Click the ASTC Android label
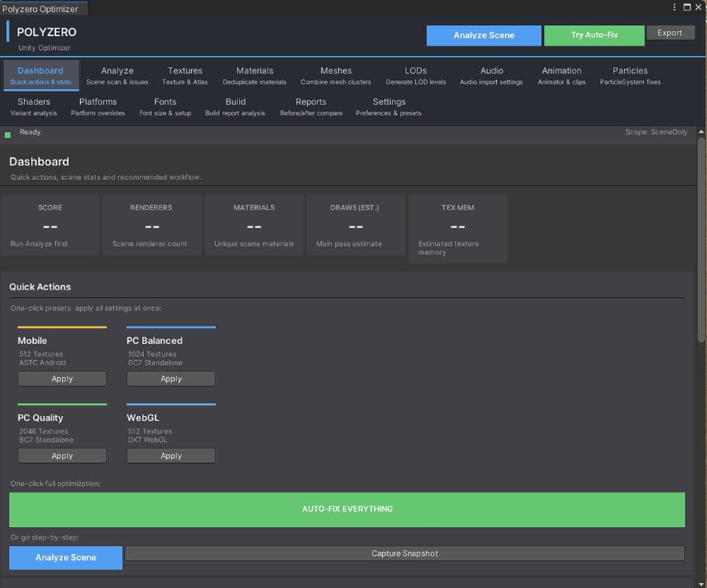The width and height of the screenshot is (707, 588). tap(43, 362)
